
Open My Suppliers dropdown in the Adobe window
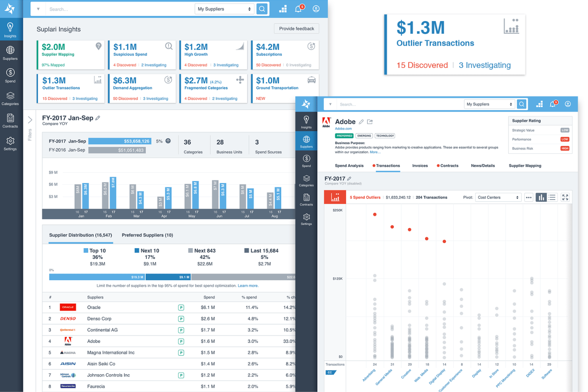click(x=489, y=104)
